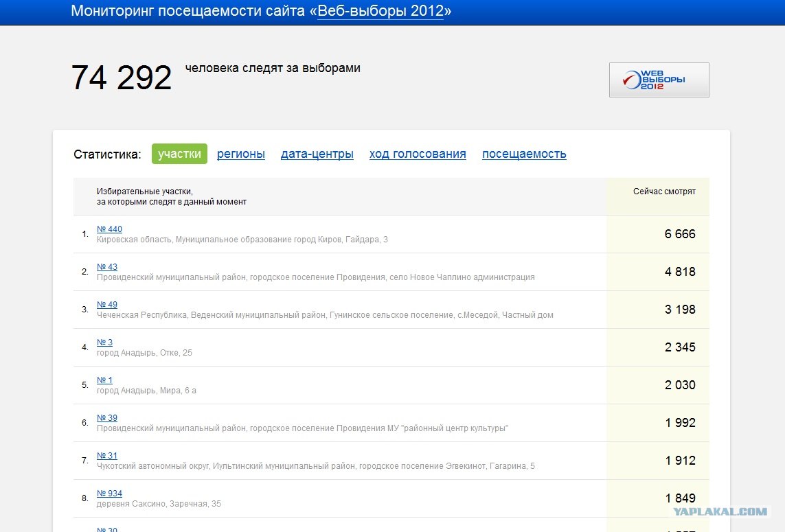Open the дата-центры tab

(317, 154)
